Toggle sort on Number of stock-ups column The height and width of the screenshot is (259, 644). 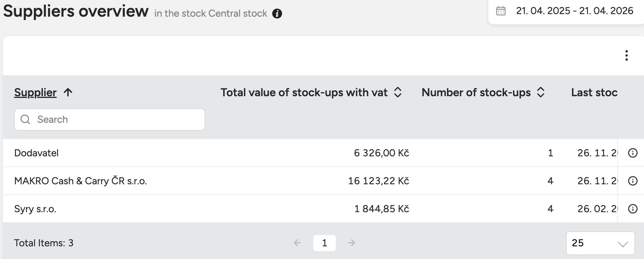click(540, 92)
